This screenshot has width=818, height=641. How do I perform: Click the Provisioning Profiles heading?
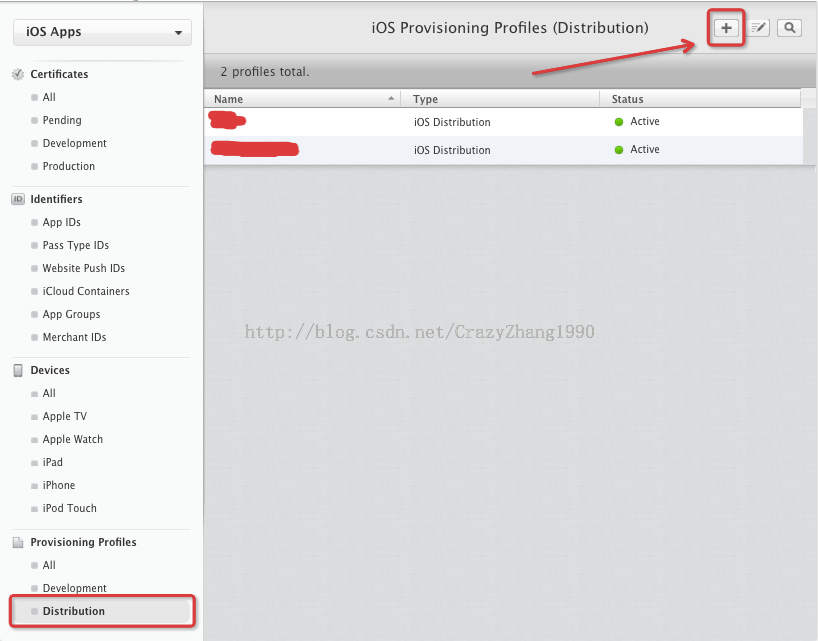tap(83, 542)
